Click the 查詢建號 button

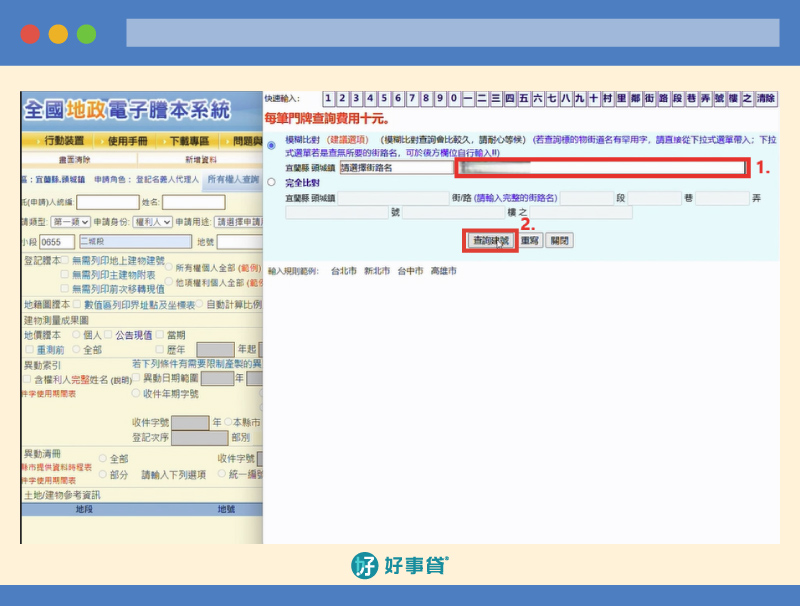coord(490,241)
